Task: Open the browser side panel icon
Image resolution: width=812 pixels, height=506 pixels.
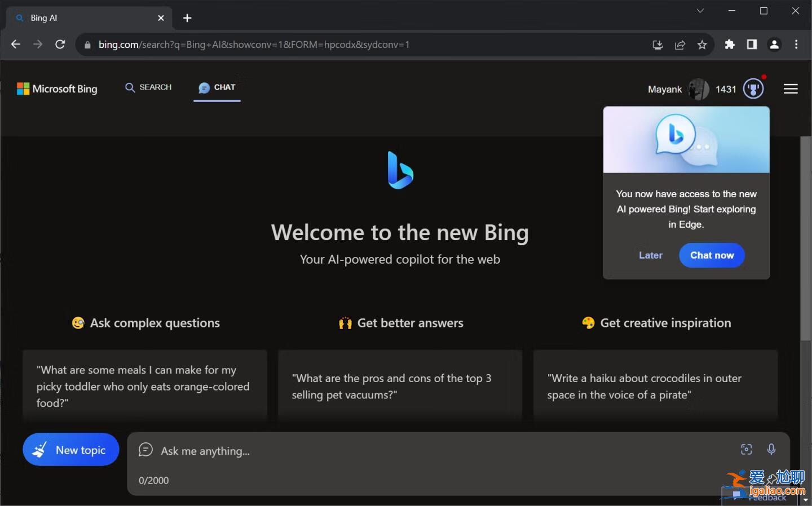Action: click(752, 45)
